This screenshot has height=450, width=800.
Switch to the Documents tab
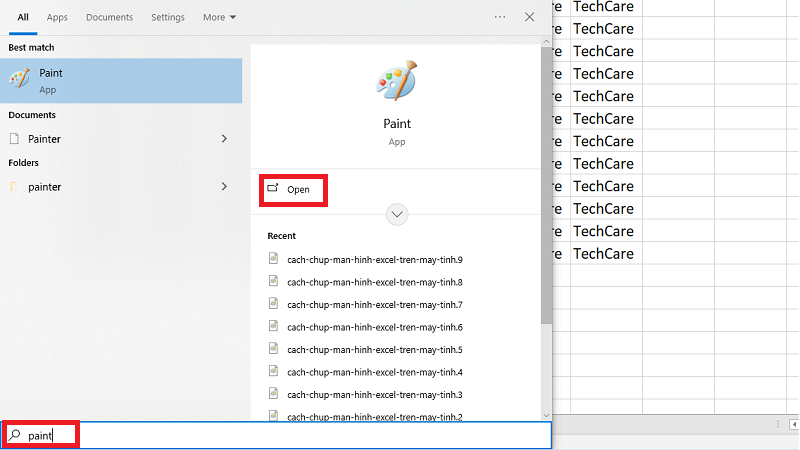tap(109, 17)
